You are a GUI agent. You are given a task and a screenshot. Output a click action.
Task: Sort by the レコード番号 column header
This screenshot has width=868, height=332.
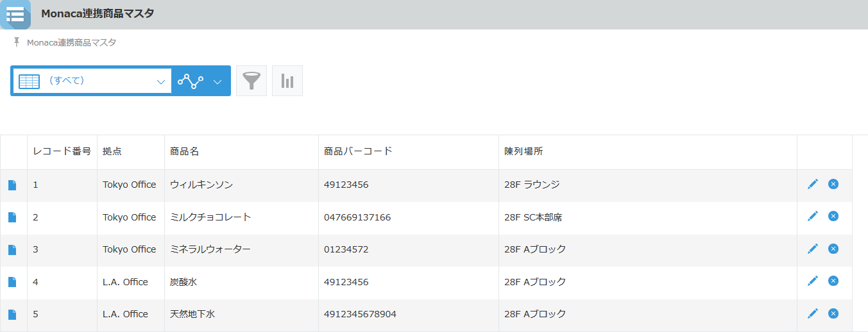62,152
